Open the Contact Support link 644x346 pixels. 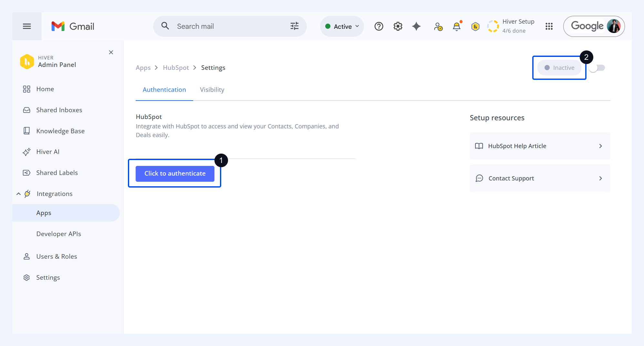point(540,178)
